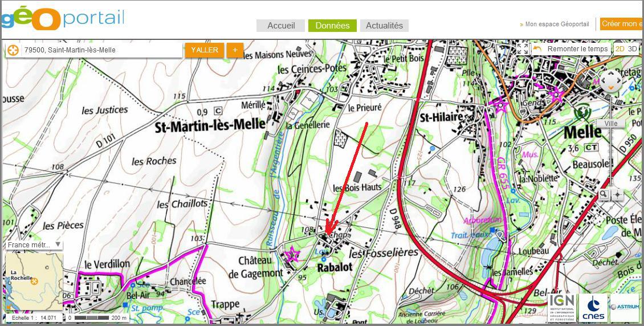Image resolution: width=644 pixels, height=326 pixels.
Task: Click the orange plus button next to Y ALLER
Action: (235, 50)
